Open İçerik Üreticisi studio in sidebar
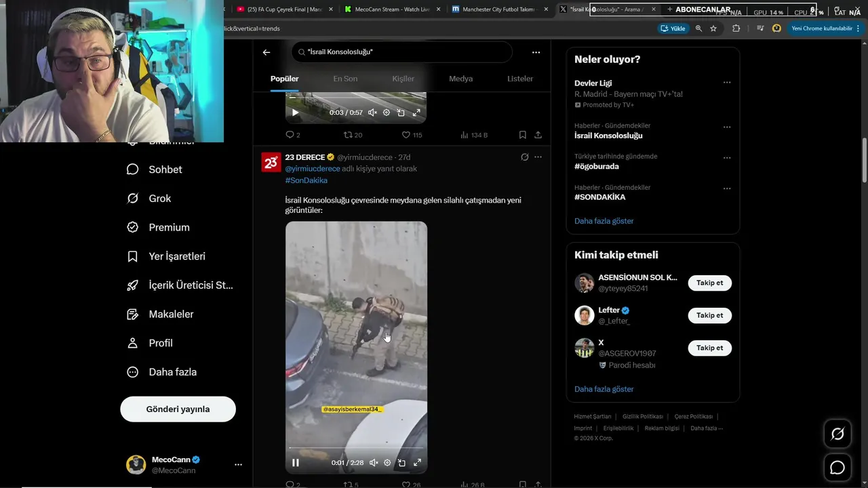The height and width of the screenshot is (488, 868). point(180,285)
